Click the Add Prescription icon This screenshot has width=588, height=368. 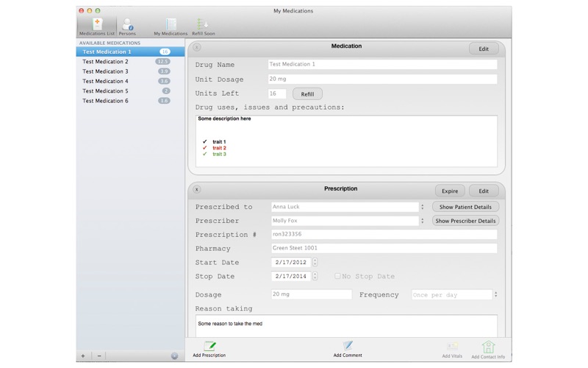point(209,347)
